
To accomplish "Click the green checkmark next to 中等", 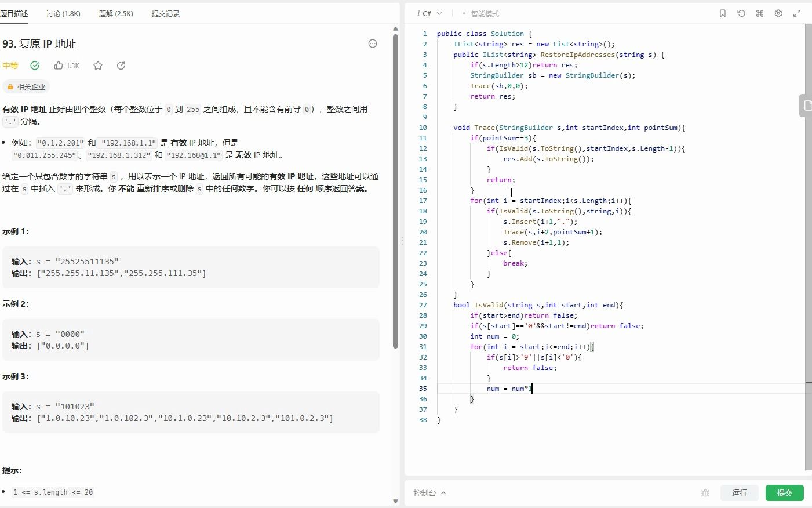I will pyautogui.click(x=35, y=66).
